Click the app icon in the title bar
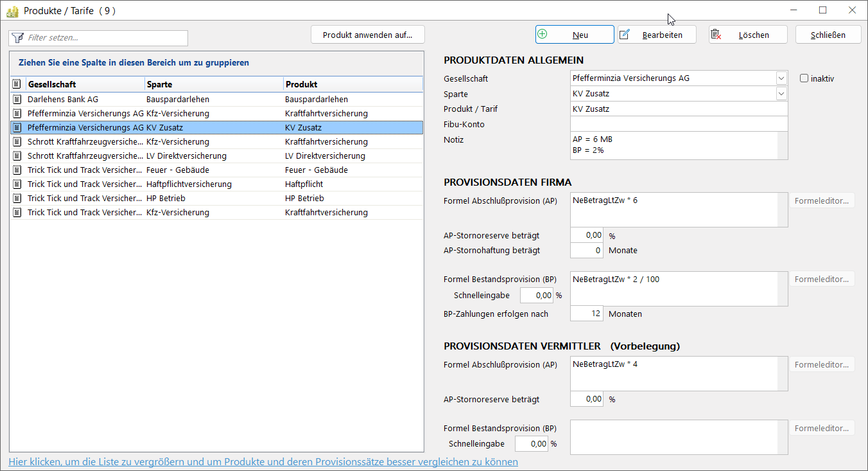The height and width of the screenshot is (471, 868). point(12,11)
